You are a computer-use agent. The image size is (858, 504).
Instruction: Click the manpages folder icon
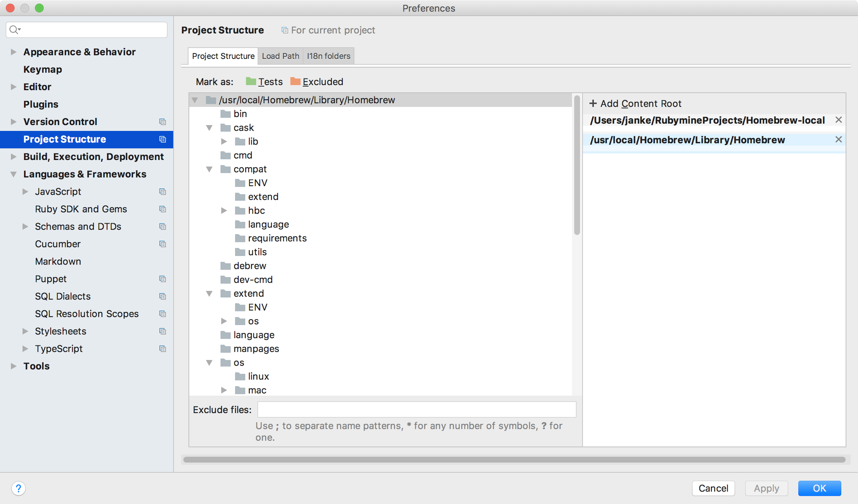click(x=226, y=349)
